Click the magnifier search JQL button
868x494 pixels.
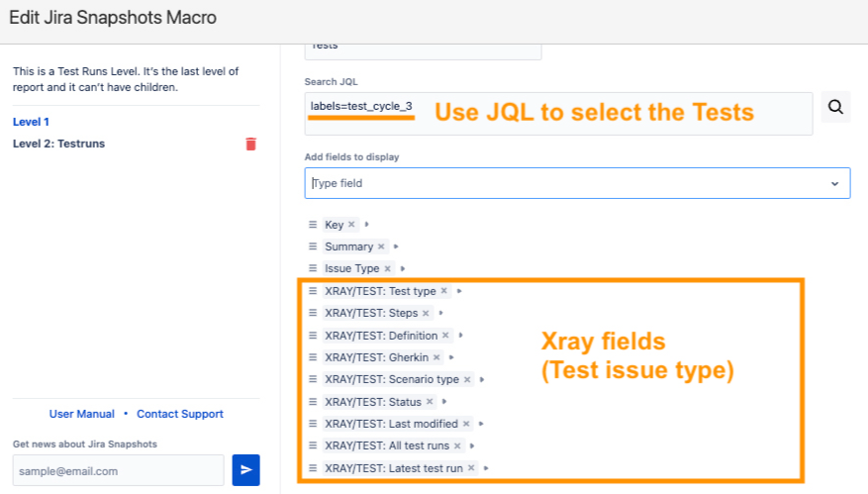click(x=836, y=107)
